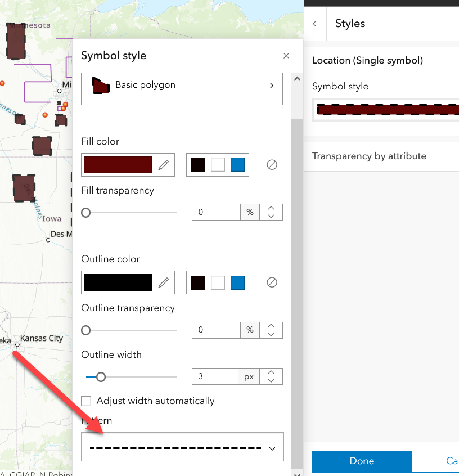The width and height of the screenshot is (459, 476).
Task: Close the Symbol style dialog
Action: click(286, 56)
